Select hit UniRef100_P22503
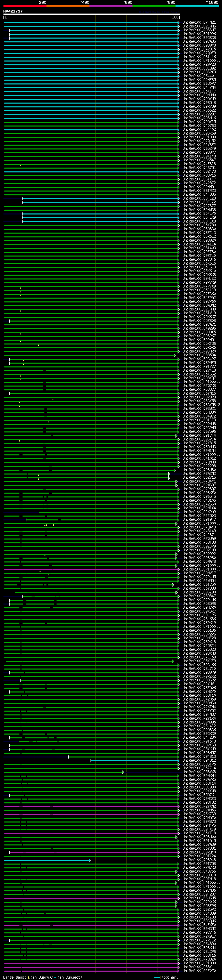Screen dimensions: 222x980 click(x=199, y=516)
